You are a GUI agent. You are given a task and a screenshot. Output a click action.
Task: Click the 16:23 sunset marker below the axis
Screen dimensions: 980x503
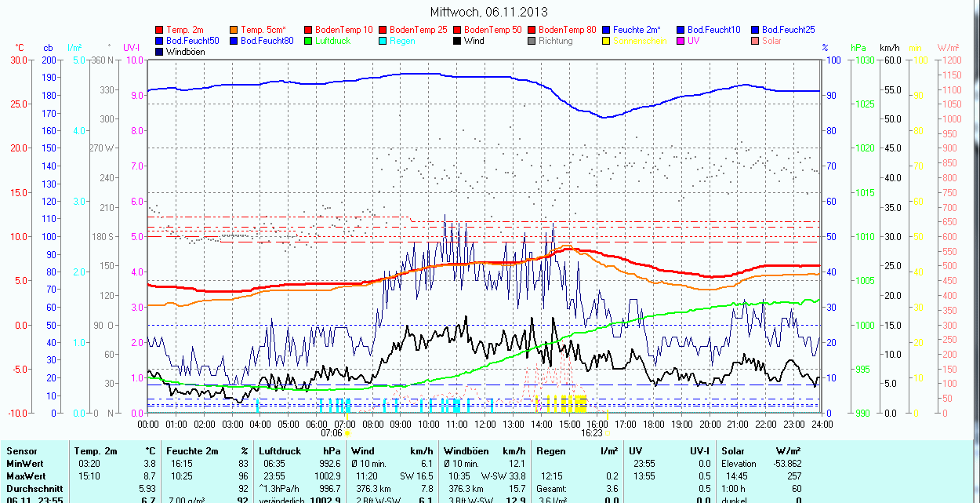(x=592, y=432)
